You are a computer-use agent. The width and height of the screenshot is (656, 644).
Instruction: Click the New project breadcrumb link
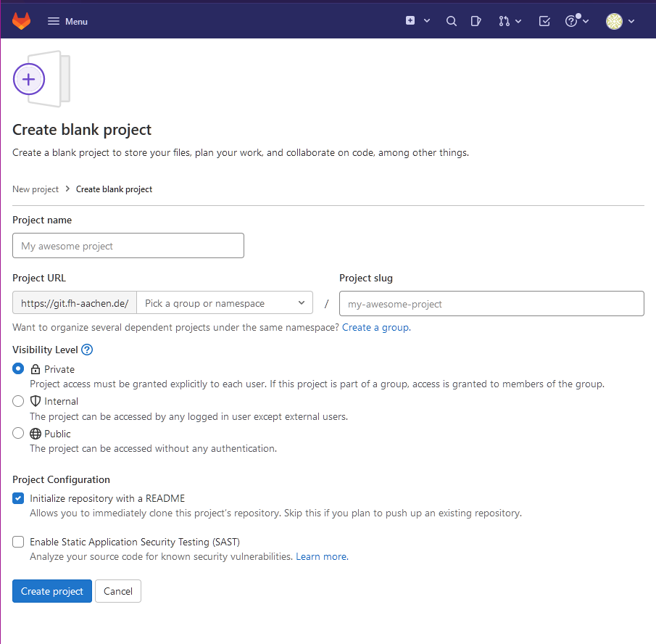(35, 189)
